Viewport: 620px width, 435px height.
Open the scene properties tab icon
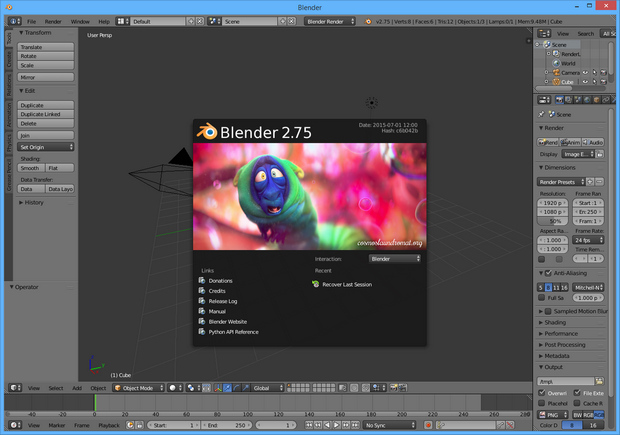(578, 100)
